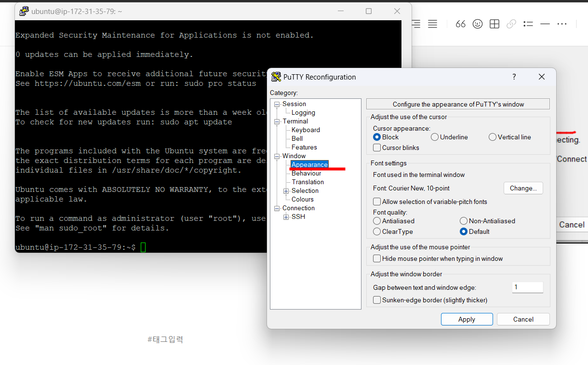Collapse the Connection tree node
Image resolution: width=588 pixels, height=365 pixels.
[277, 208]
